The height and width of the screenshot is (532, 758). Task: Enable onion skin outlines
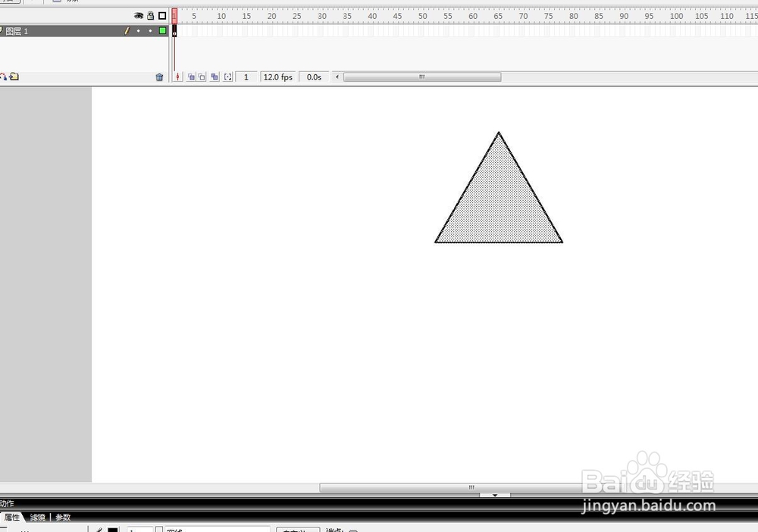pos(202,77)
